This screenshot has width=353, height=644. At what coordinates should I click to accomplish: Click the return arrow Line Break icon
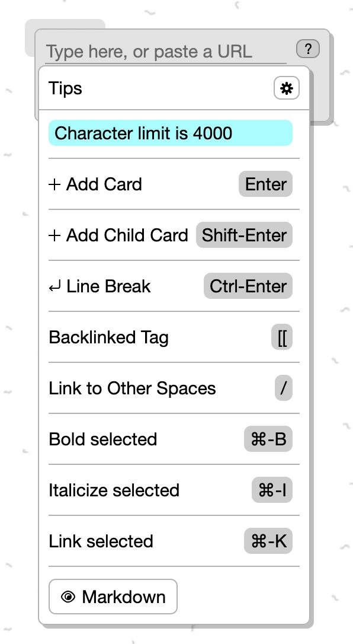[x=54, y=286]
